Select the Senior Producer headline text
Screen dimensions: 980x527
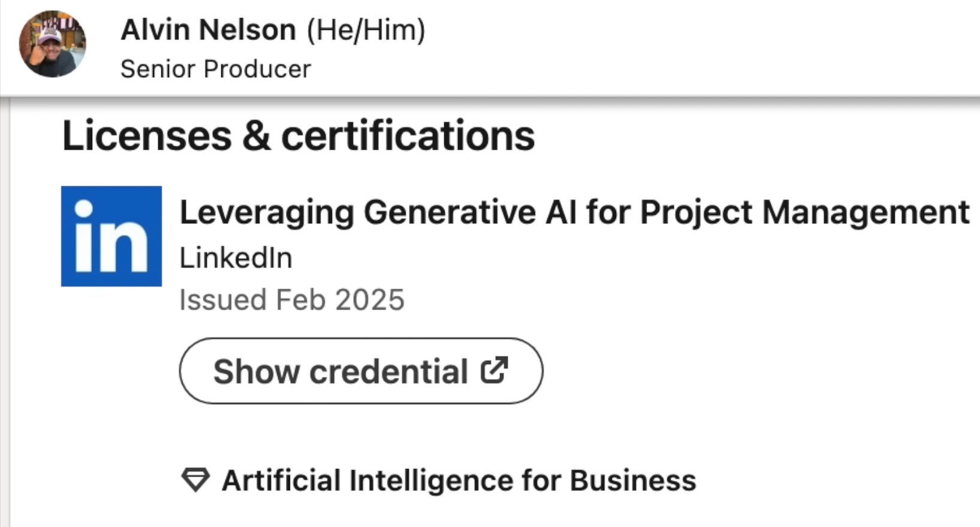click(215, 69)
